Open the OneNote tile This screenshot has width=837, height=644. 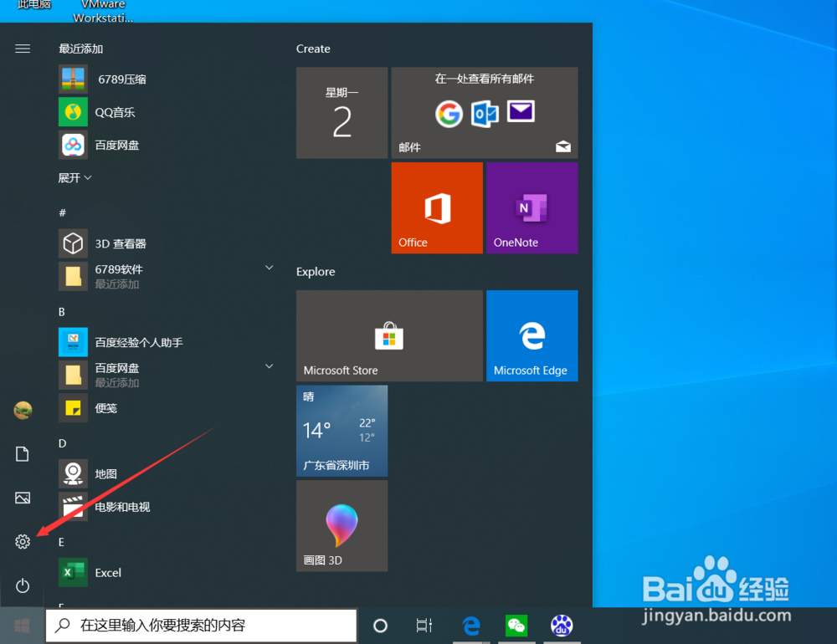(x=532, y=207)
